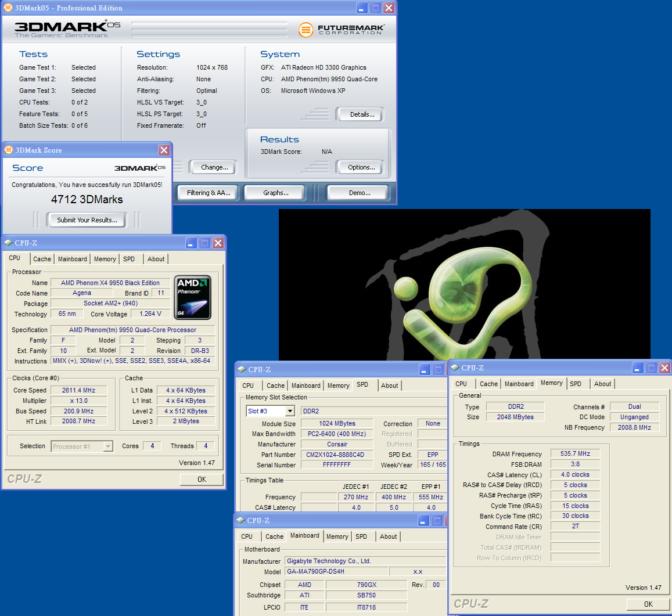672x616 pixels.
Task: Click the Graphs... button
Action: (275, 193)
